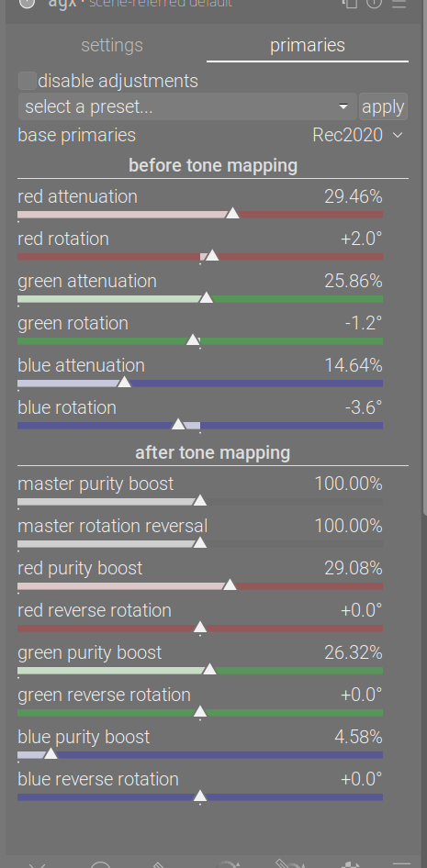427x868 pixels.
Task: Reset agx module parameters icon
Action: click(375, 3)
